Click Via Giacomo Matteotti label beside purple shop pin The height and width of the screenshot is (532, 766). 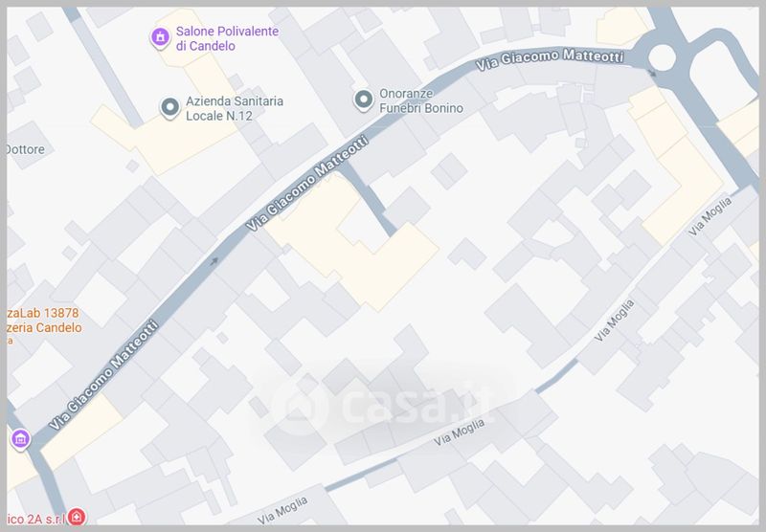(103, 375)
